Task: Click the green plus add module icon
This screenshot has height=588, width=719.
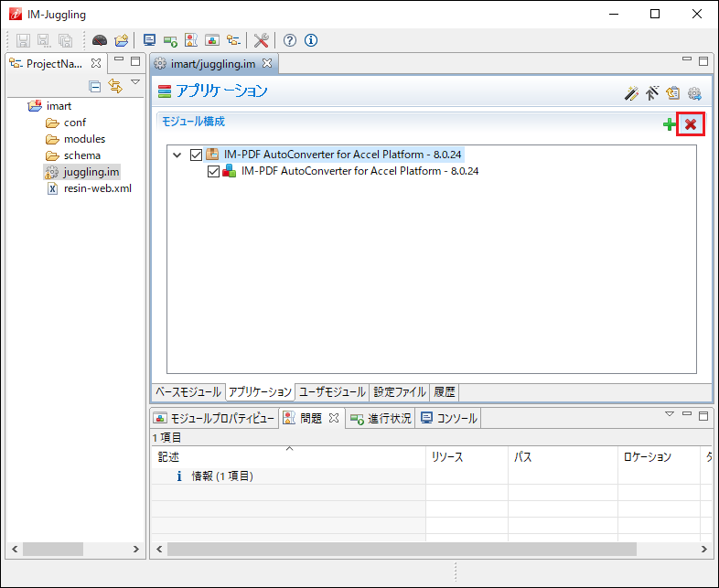Action: tap(670, 124)
